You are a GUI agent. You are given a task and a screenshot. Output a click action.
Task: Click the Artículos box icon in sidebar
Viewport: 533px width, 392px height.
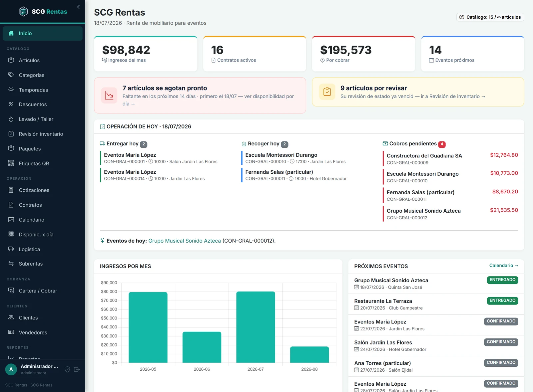pyautogui.click(x=11, y=60)
